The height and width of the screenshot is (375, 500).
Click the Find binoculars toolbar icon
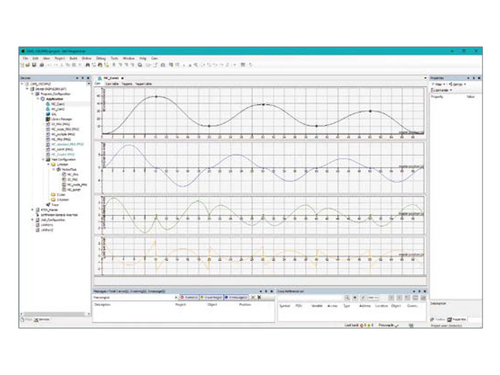[x=88, y=65]
